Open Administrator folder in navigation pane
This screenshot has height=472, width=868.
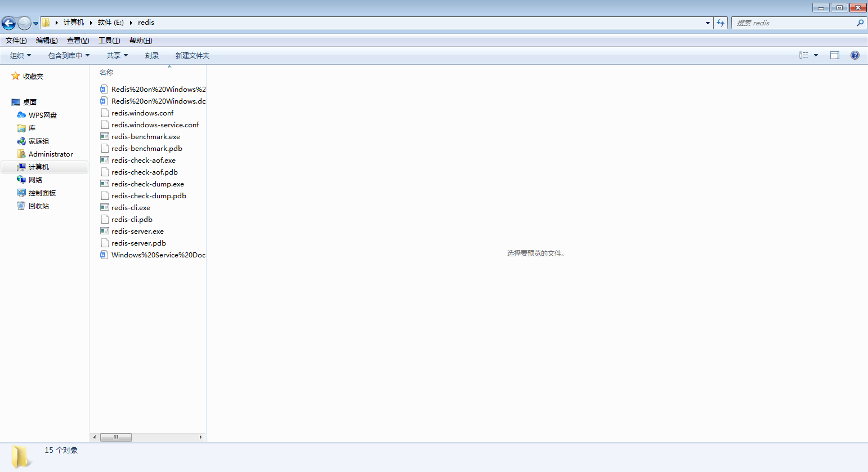pos(45,154)
